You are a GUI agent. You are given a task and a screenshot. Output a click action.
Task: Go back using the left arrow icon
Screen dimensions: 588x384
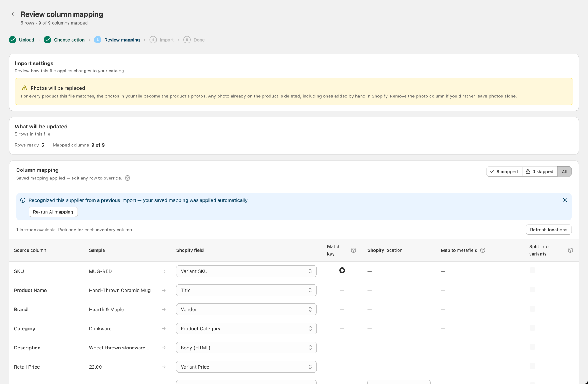point(14,14)
